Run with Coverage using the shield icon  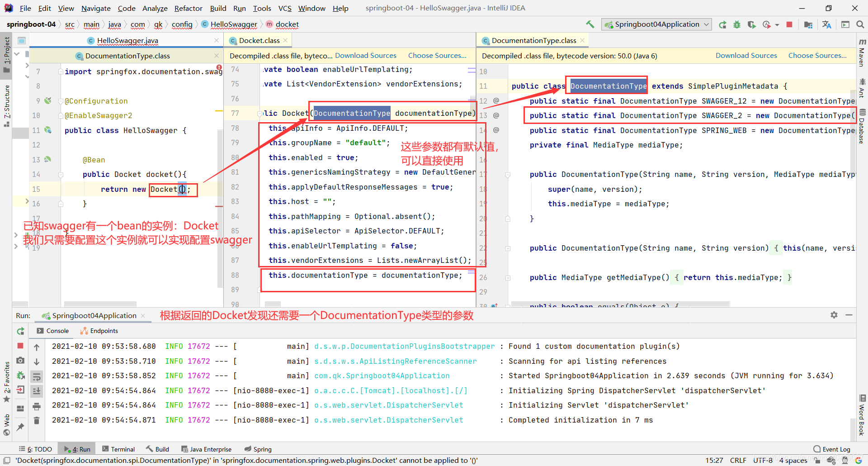pyautogui.click(x=751, y=24)
